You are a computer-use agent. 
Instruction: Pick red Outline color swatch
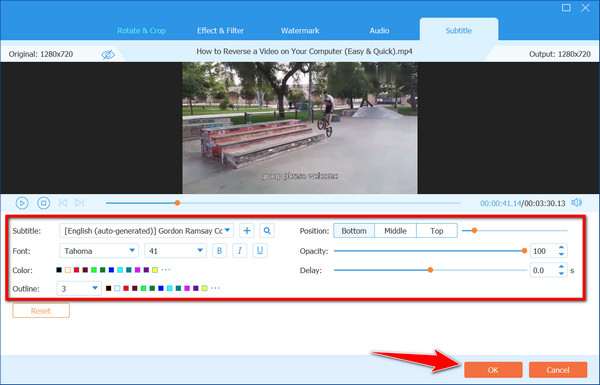coord(126,288)
